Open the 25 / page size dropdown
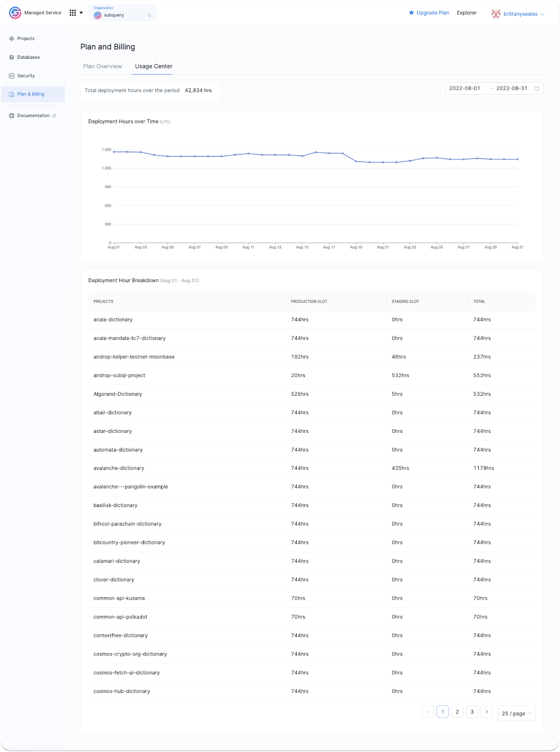This screenshot has height=752, width=560. (516, 713)
